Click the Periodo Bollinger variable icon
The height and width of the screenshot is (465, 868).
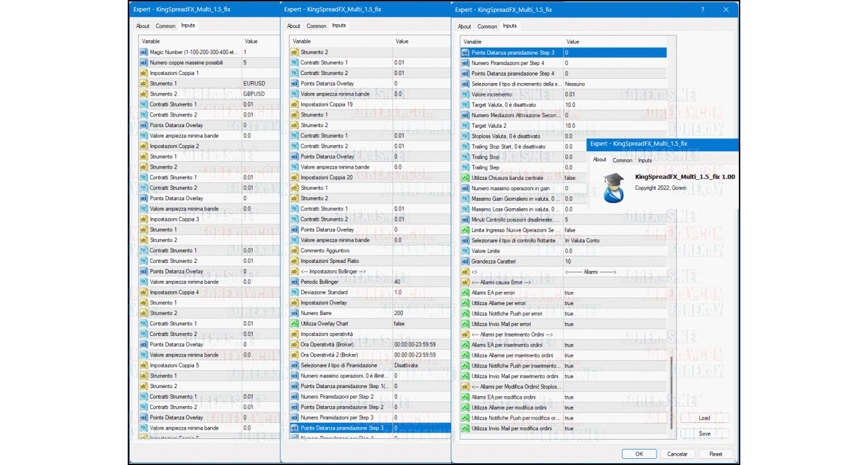(x=294, y=282)
